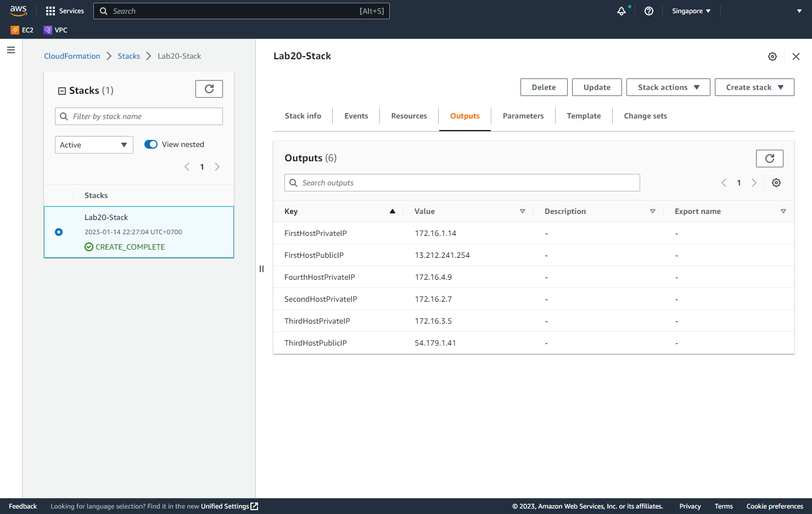Open the CloudFormation breadcrumb link
The image size is (812, 514).
pos(72,56)
